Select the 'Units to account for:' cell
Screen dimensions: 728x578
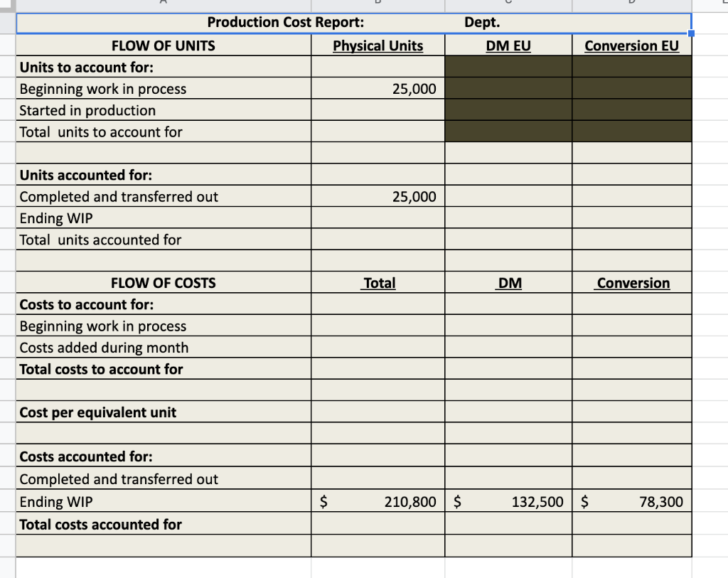coord(164,68)
